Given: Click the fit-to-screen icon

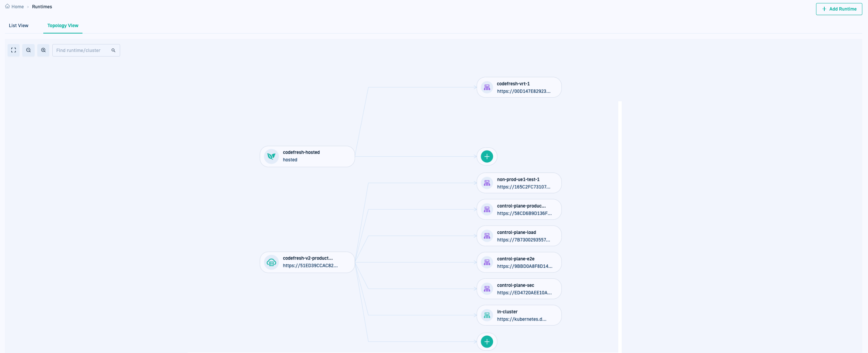Looking at the screenshot, I should (x=14, y=50).
